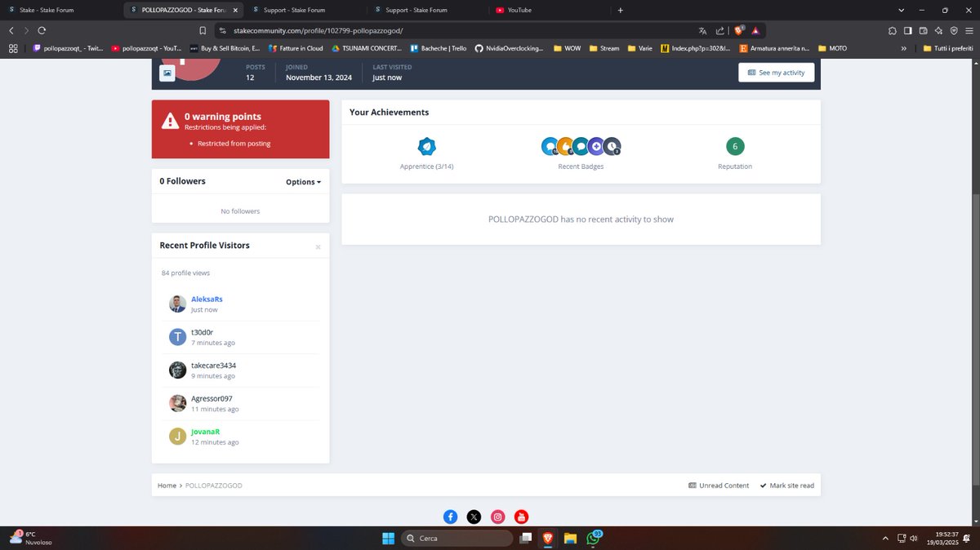Open File Explorer from the taskbar
This screenshot has height=550, width=980.
[570, 539]
